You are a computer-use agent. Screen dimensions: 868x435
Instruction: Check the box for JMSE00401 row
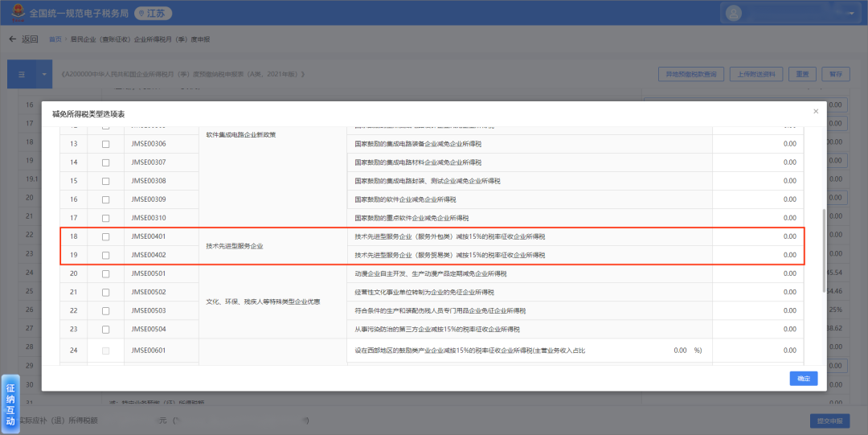[105, 237]
